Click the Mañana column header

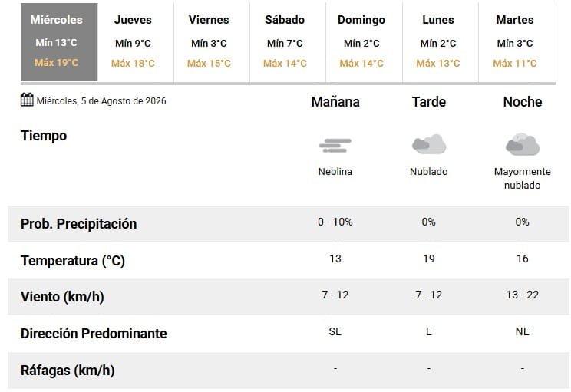tap(335, 102)
